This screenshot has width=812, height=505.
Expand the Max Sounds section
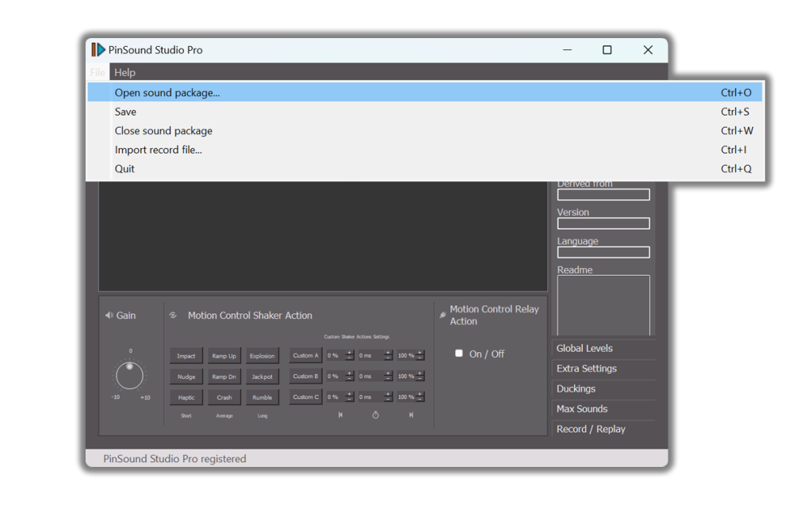tap(603, 409)
